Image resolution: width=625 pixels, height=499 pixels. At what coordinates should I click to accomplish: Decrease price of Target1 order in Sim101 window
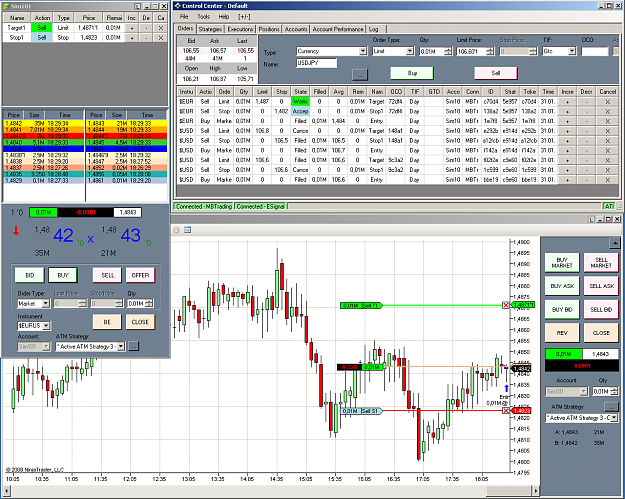pos(146,28)
